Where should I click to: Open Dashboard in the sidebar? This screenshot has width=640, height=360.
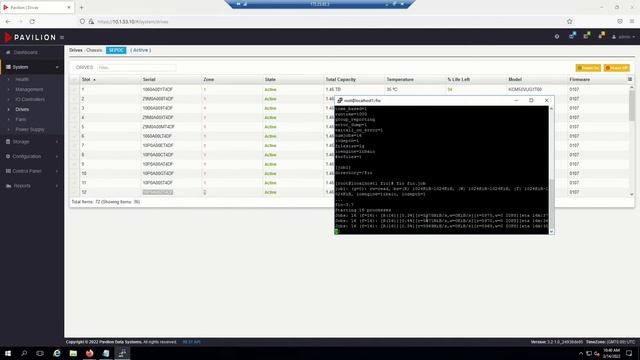click(x=25, y=52)
